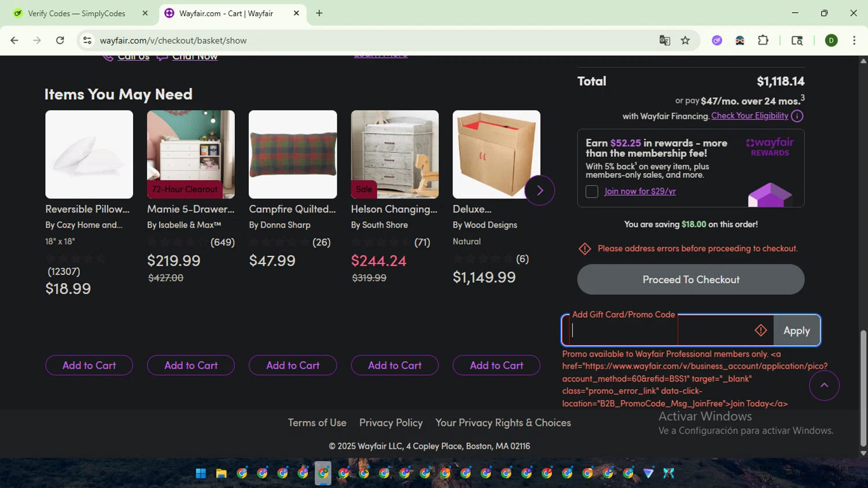Viewport: 868px width, 488px height.
Task: Click the (12307) review count
Action: (x=64, y=271)
